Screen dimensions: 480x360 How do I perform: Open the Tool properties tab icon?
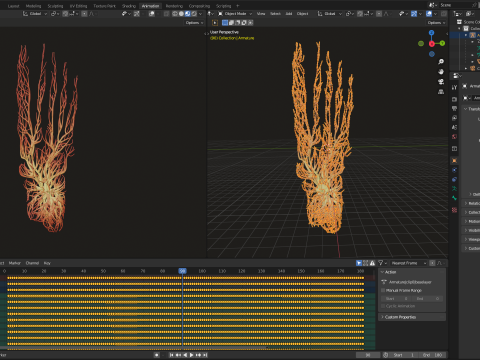pyautogui.click(x=454, y=87)
